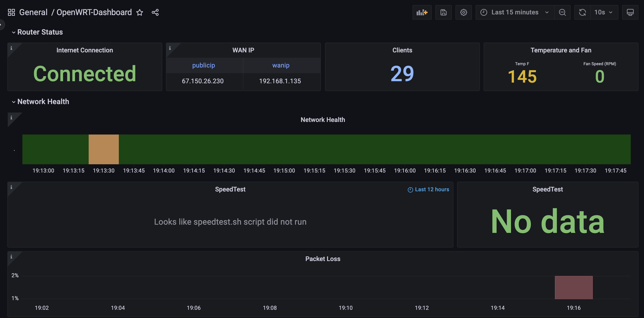
Task: Open the Clients panel title menu
Action: coord(402,50)
